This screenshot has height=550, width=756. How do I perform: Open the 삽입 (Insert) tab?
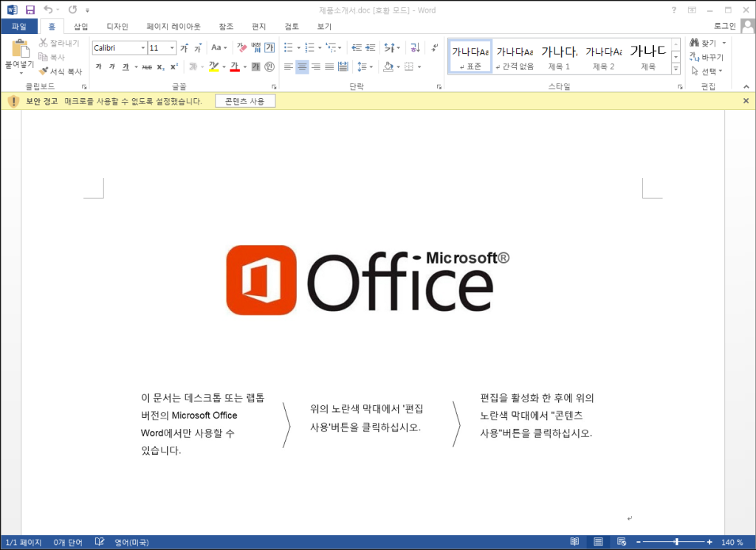[x=80, y=27]
